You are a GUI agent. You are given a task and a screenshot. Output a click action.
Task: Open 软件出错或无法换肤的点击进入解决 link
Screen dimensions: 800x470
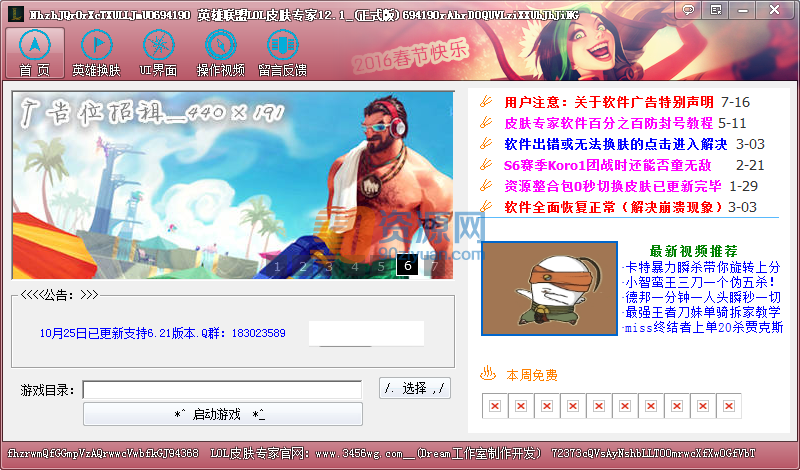615,144
